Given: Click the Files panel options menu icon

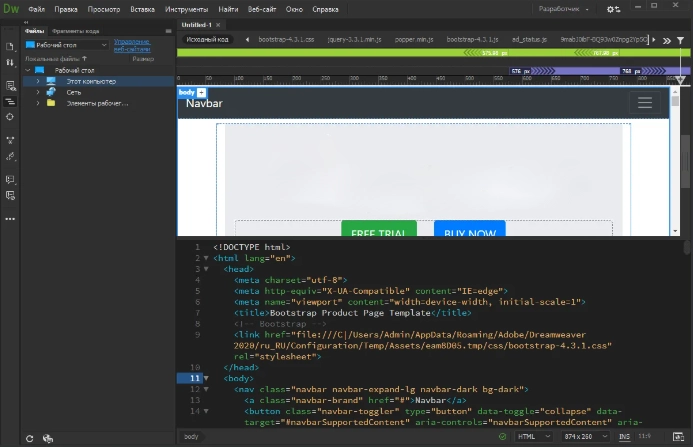Looking at the screenshot, I should click(168, 31).
